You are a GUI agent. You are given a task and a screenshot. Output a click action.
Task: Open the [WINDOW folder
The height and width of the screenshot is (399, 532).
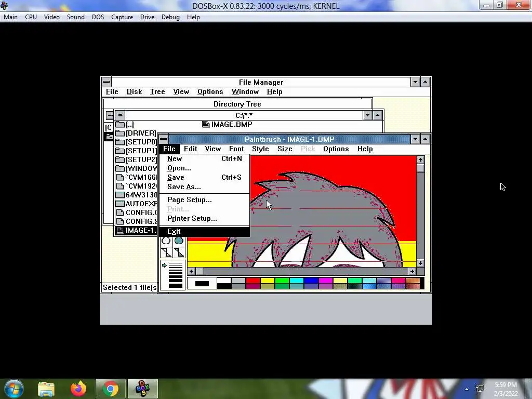[x=136, y=168]
